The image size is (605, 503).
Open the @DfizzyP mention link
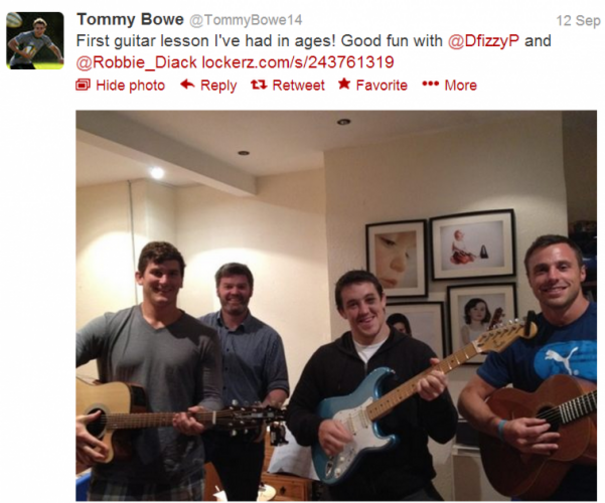pyautogui.click(x=483, y=41)
